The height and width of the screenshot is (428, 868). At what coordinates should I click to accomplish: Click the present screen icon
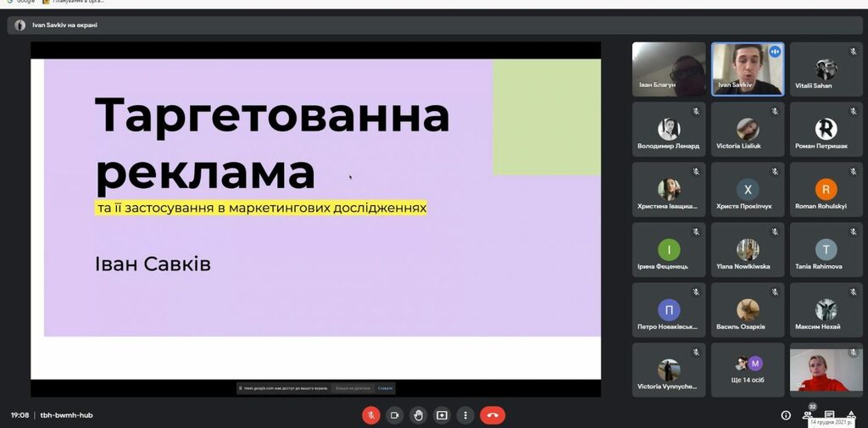coord(442,414)
